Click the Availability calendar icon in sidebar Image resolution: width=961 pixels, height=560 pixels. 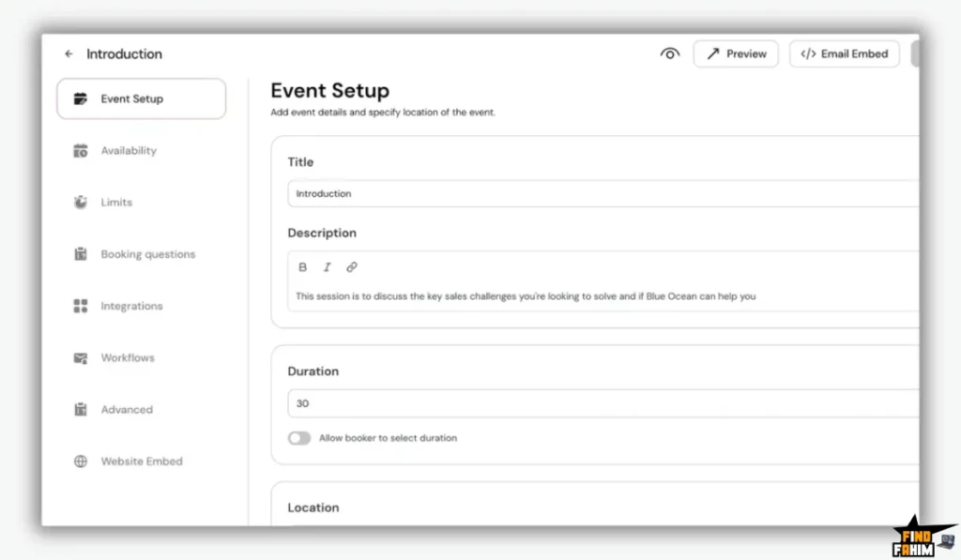point(81,151)
